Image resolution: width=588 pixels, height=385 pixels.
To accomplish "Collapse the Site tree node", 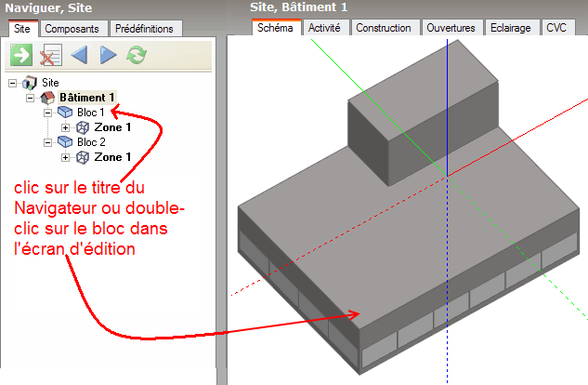I will click(14, 83).
